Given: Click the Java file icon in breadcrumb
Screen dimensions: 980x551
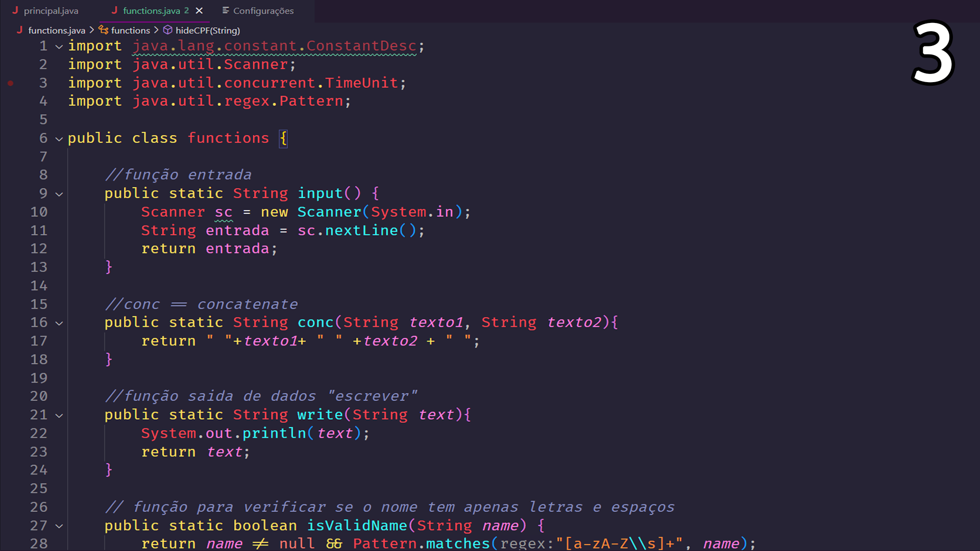Looking at the screenshot, I should pyautogui.click(x=19, y=30).
